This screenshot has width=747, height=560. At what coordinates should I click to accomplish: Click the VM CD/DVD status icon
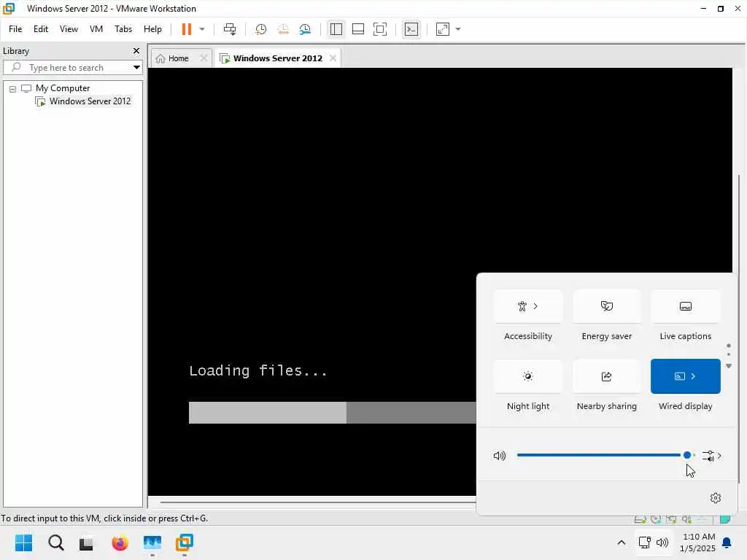pyautogui.click(x=656, y=519)
